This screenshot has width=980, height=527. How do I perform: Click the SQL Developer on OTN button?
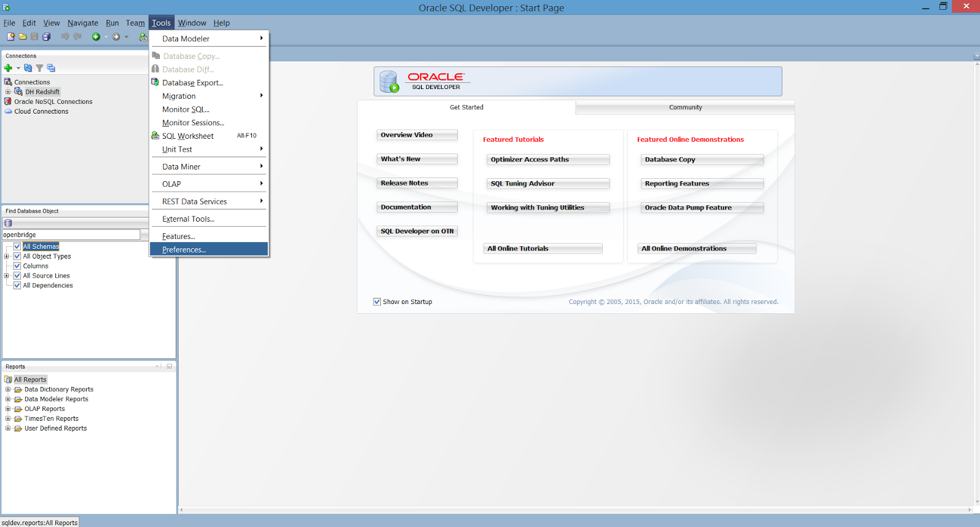tap(417, 232)
